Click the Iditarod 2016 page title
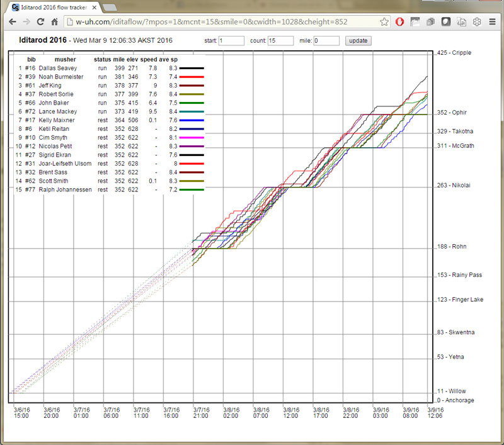504x445 pixels. tap(43, 40)
